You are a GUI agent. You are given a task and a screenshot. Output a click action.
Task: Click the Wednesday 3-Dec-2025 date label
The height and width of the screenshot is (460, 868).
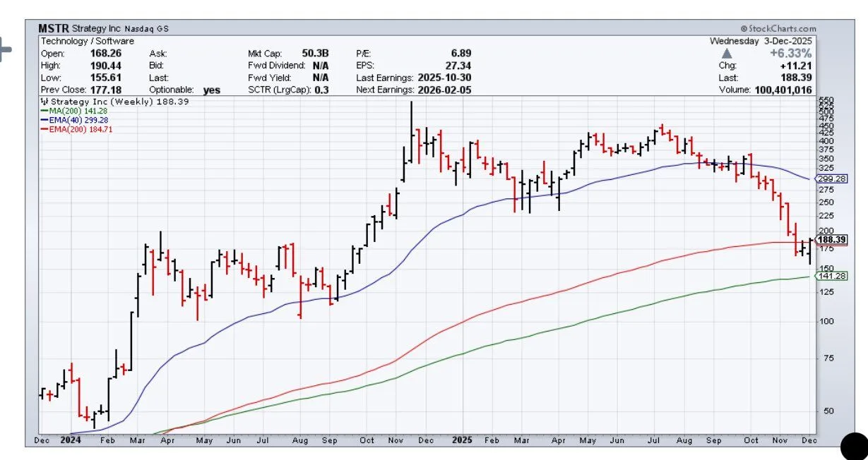[761, 42]
